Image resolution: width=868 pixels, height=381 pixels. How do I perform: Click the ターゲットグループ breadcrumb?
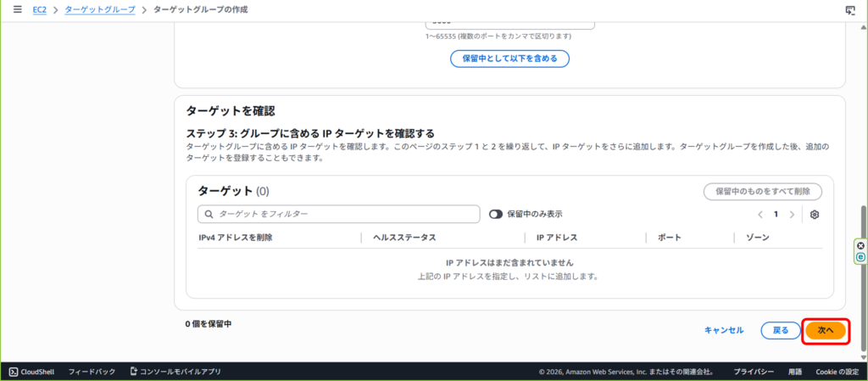click(x=100, y=9)
